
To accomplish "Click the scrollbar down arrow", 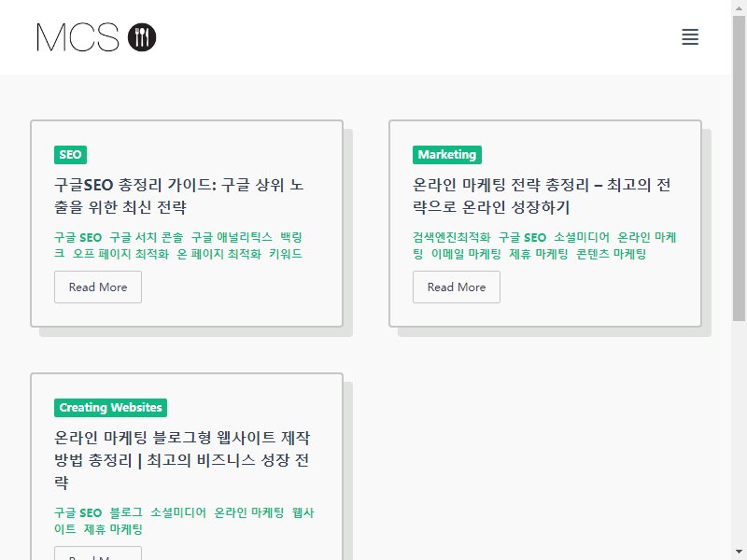I will [x=739, y=553].
